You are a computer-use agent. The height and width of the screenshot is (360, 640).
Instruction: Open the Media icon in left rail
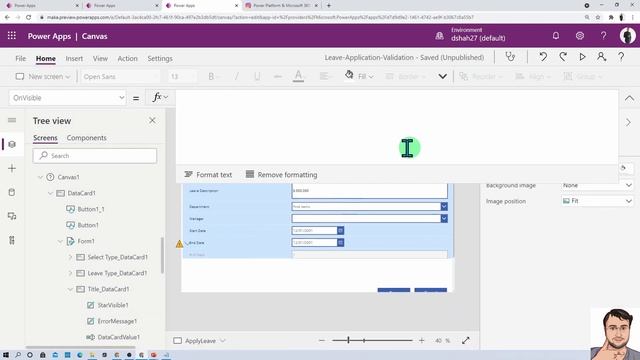[12, 216]
